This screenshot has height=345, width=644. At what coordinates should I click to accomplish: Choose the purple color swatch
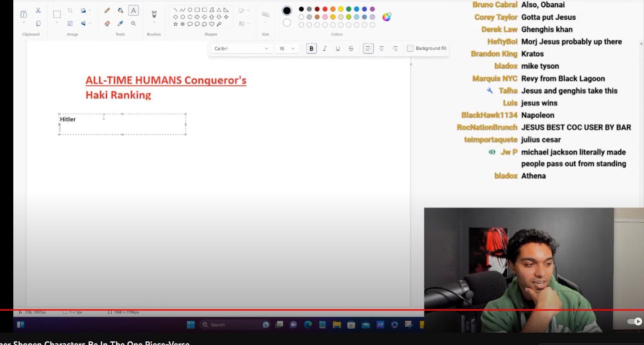372,9
